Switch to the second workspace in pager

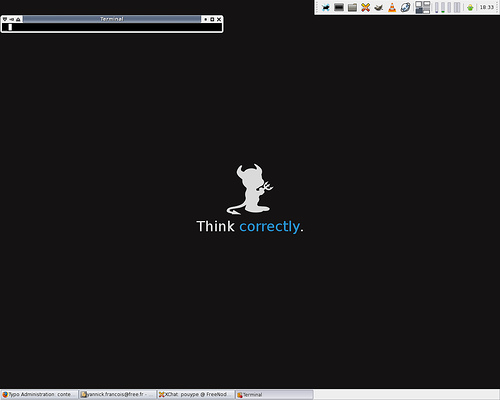pos(427,4)
